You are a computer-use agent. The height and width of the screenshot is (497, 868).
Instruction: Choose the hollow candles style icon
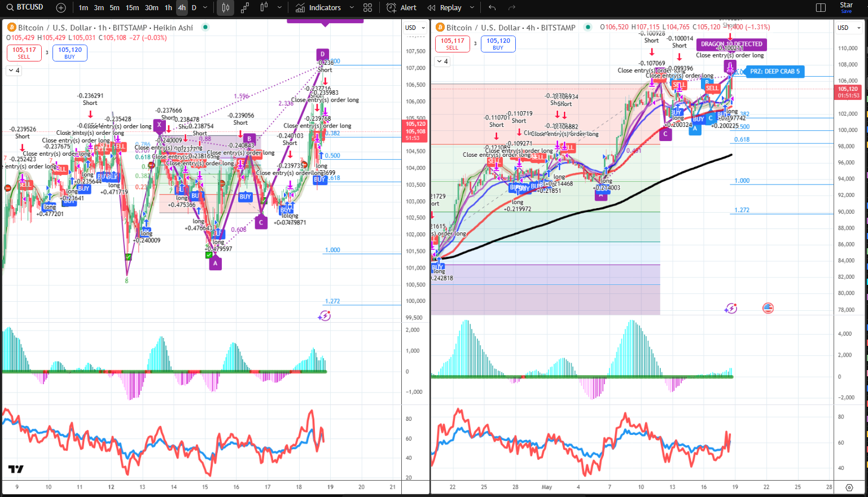point(264,8)
